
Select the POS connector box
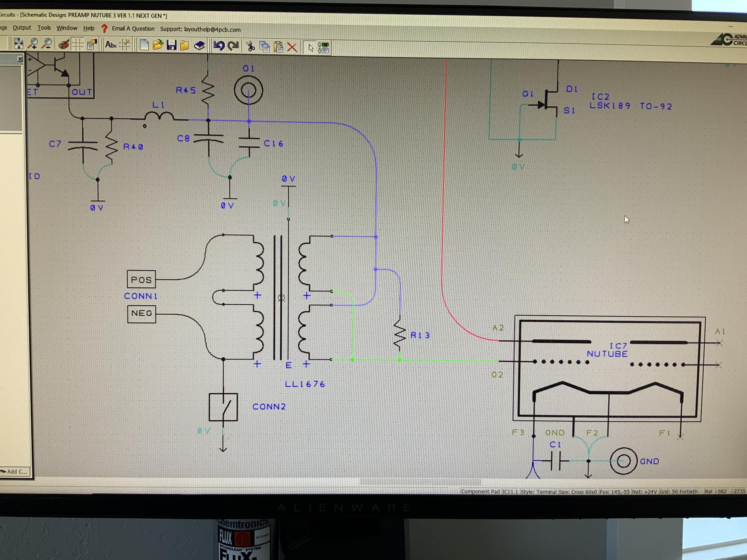click(x=142, y=279)
